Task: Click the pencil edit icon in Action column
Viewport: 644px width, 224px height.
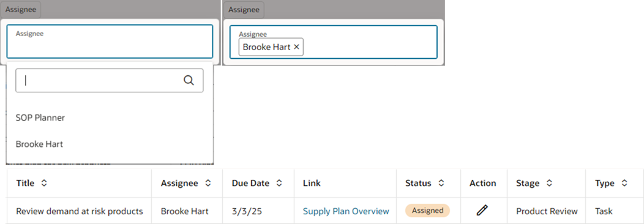Action: [482, 211]
